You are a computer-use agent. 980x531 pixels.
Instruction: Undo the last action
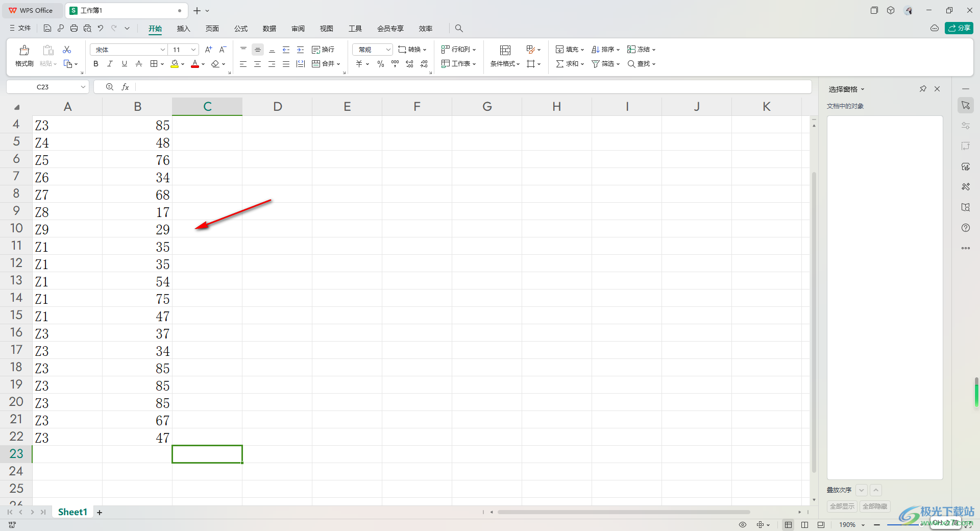point(101,28)
